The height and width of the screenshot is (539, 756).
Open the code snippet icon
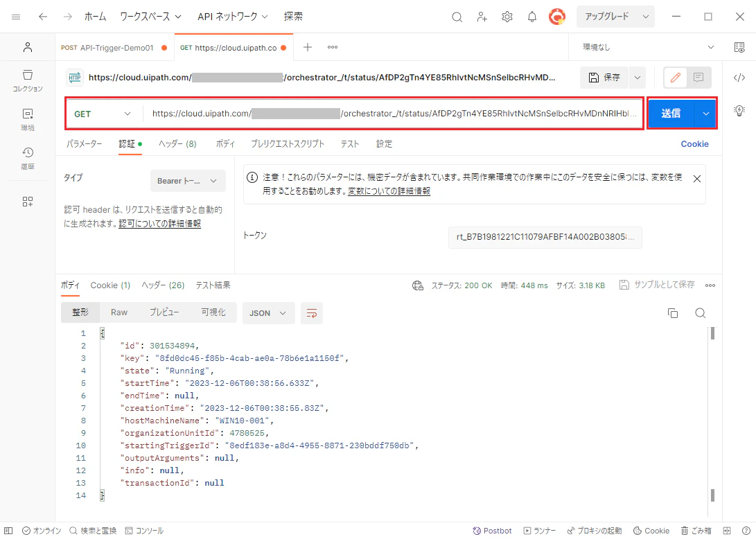coord(739,78)
